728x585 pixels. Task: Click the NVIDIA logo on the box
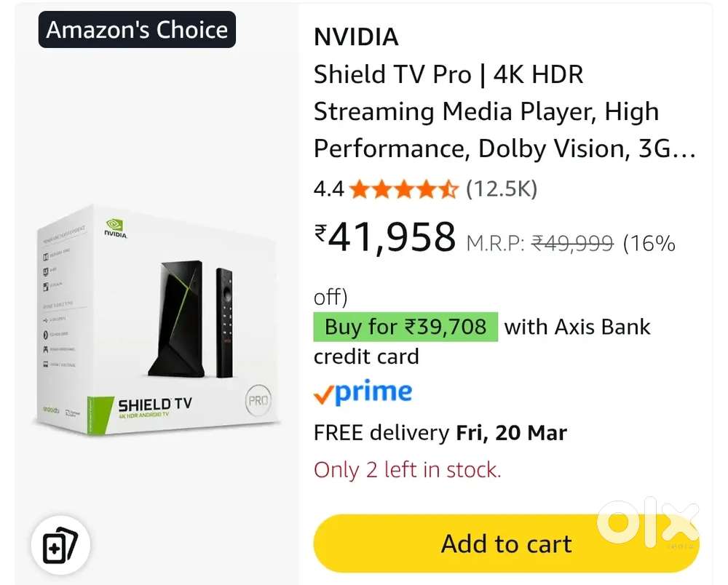click(116, 228)
